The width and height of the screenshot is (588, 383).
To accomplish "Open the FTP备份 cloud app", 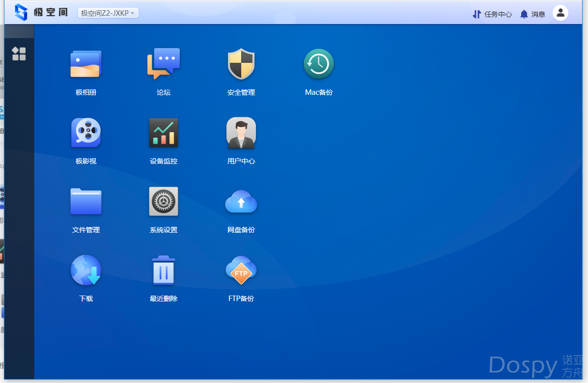I will tap(241, 270).
